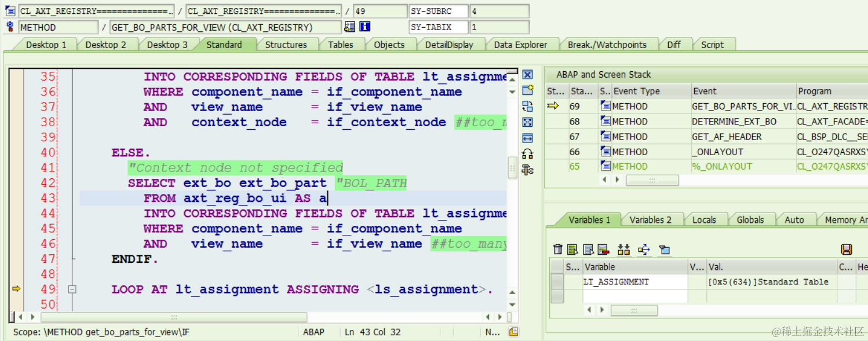
Task: Click the replace tool swap icon
Action: (x=527, y=106)
